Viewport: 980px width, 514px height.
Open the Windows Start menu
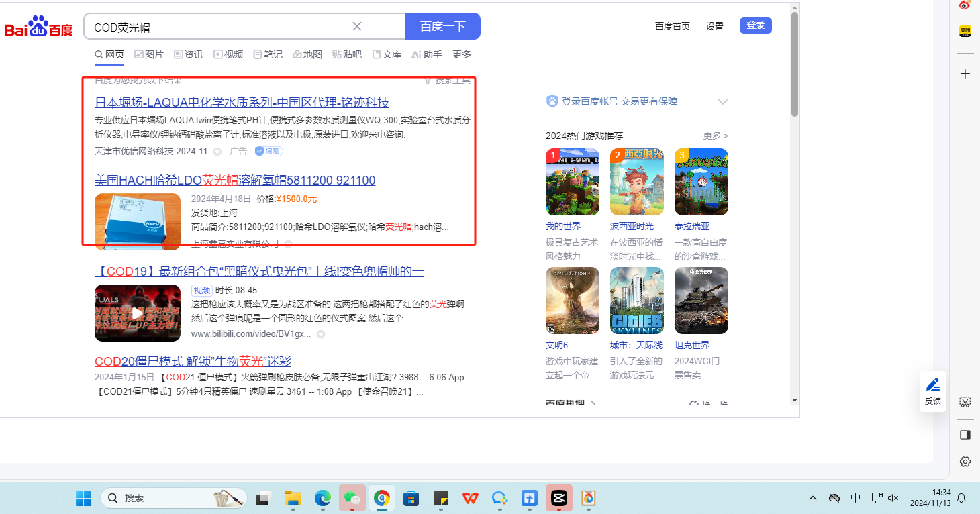(x=83, y=498)
